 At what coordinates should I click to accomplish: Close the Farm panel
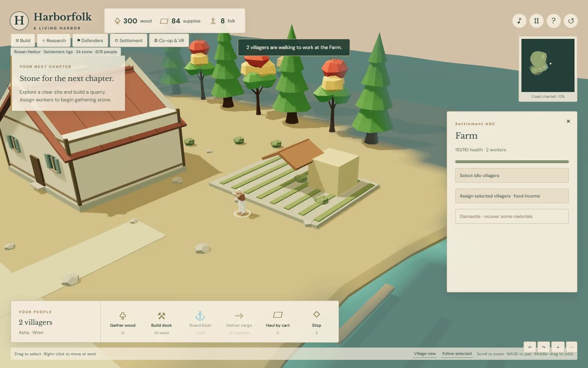click(x=568, y=121)
